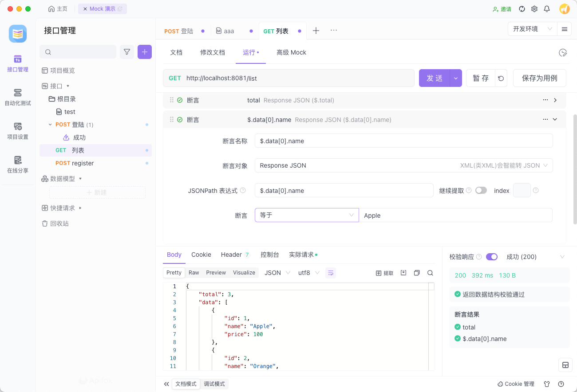Enable the 继续提取 switch
This screenshot has height=392, width=577.
pyautogui.click(x=481, y=190)
